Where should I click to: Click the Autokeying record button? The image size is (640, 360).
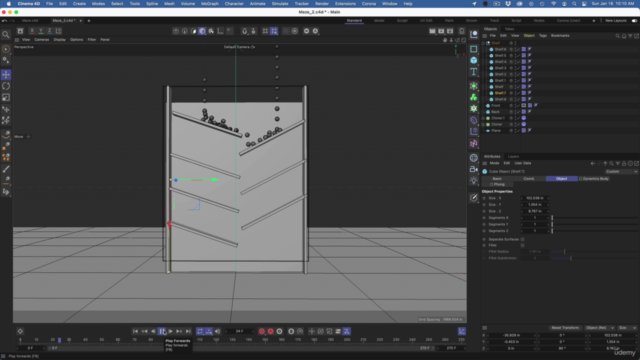271,331
